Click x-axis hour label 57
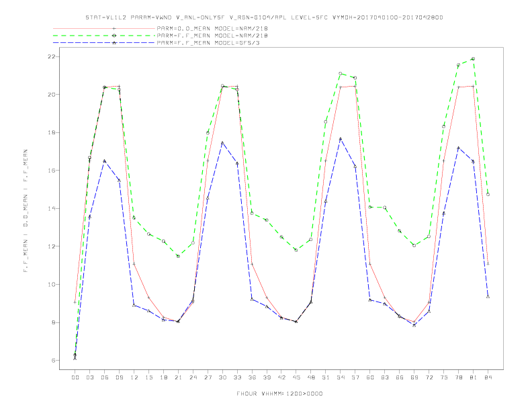 point(355,377)
